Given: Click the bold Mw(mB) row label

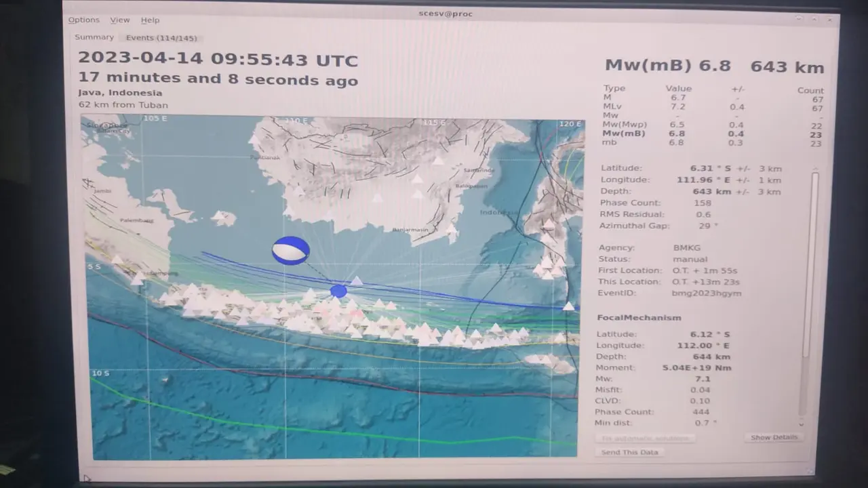Looking at the screenshot, I should [x=623, y=134].
